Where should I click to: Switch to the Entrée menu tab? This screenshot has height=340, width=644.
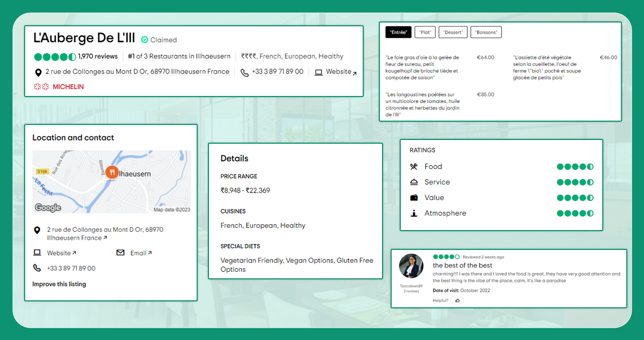pos(398,32)
